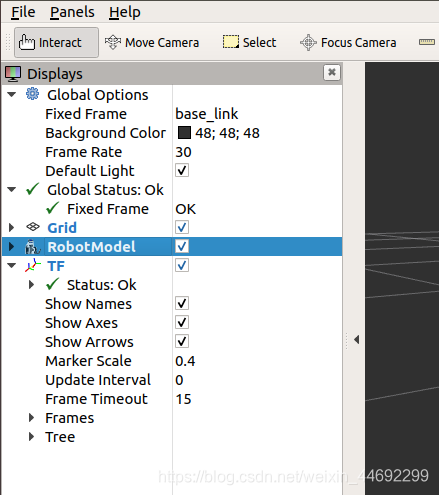Select the Frame Timeout property label
Screen dimensions: 439x495
(x=96, y=399)
